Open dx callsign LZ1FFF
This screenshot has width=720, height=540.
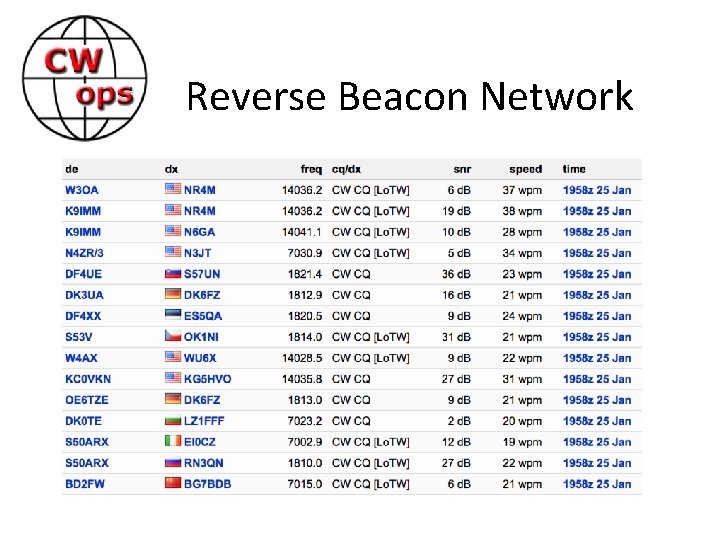coord(204,421)
